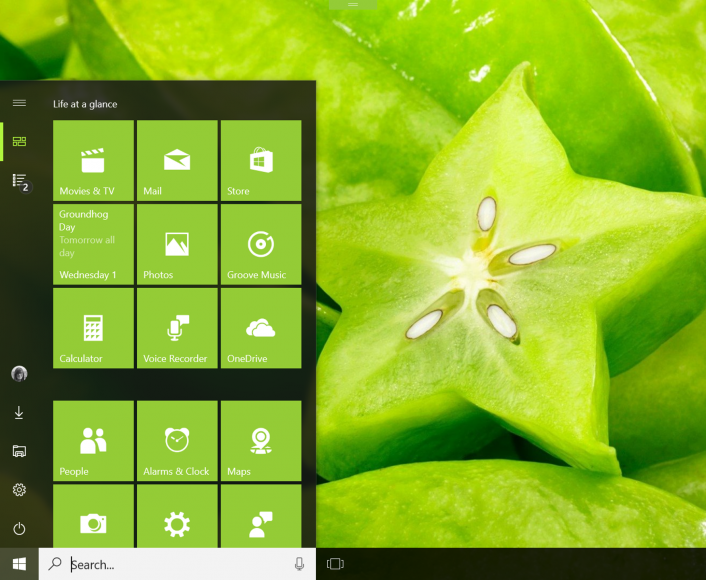706x580 pixels.
Task: Open the Photos tile
Action: click(x=177, y=244)
